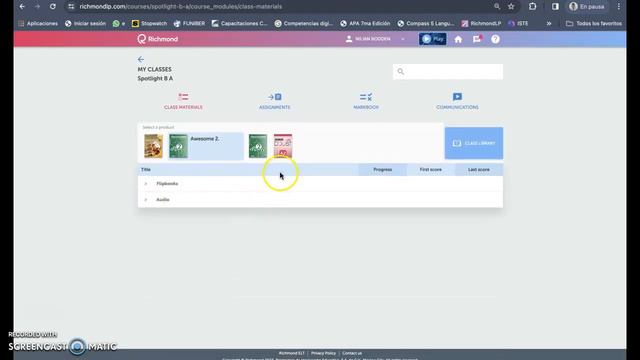Go to the home icon
This screenshot has height=360, width=640.
458,39
